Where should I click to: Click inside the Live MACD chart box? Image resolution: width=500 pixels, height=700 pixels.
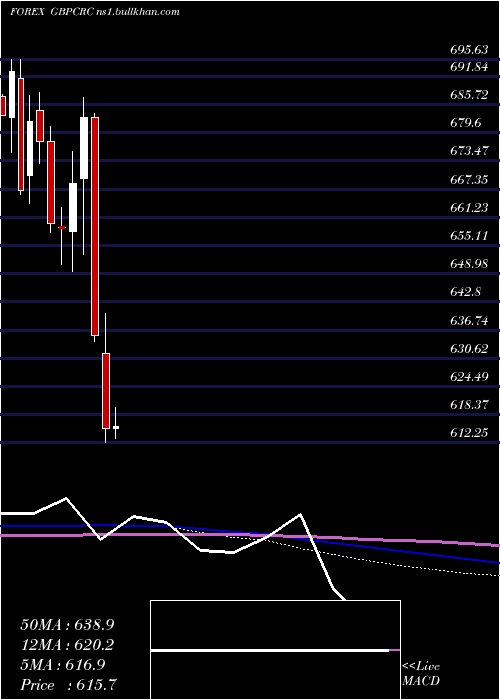(275, 650)
